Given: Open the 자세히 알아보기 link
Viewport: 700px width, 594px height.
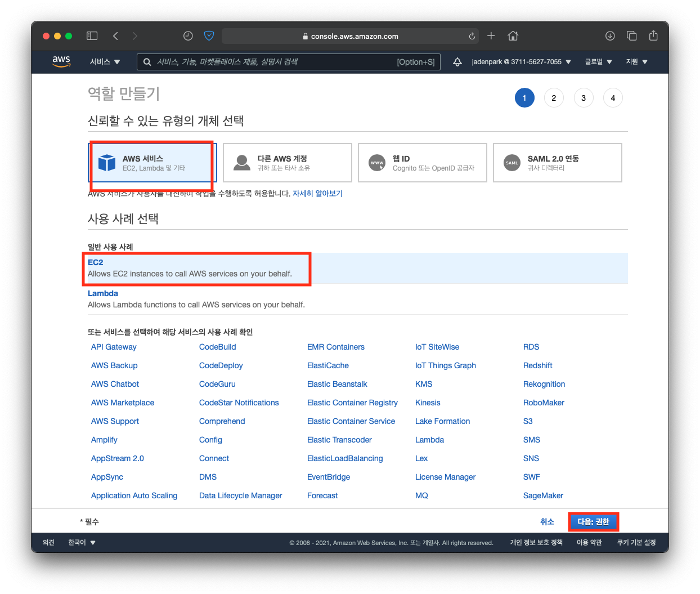Looking at the screenshot, I should [x=317, y=194].
